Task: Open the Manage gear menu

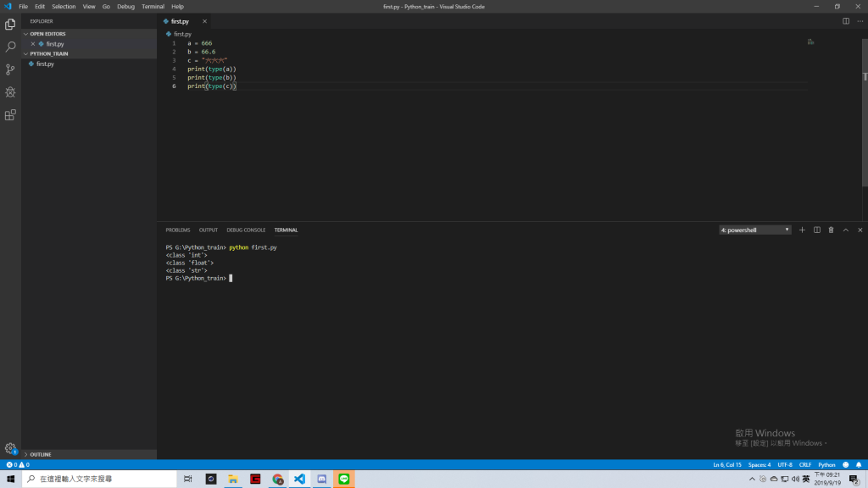Action: click(x=10, y=449)
